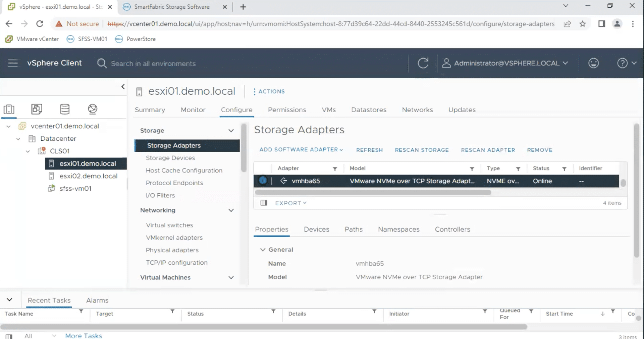This screenshot has width=644, height=339.
Task: Open the Permissions tab
Action: click(x=287, y=110)
